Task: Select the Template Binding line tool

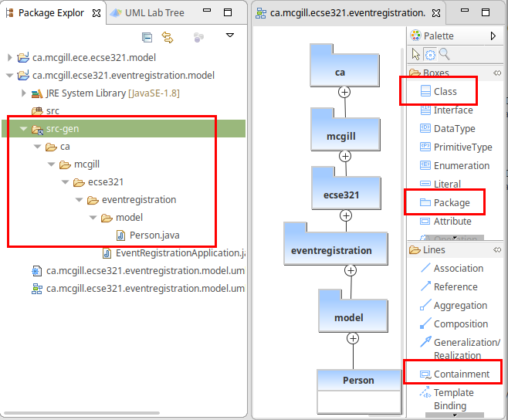Action: [x=447, y=399]
